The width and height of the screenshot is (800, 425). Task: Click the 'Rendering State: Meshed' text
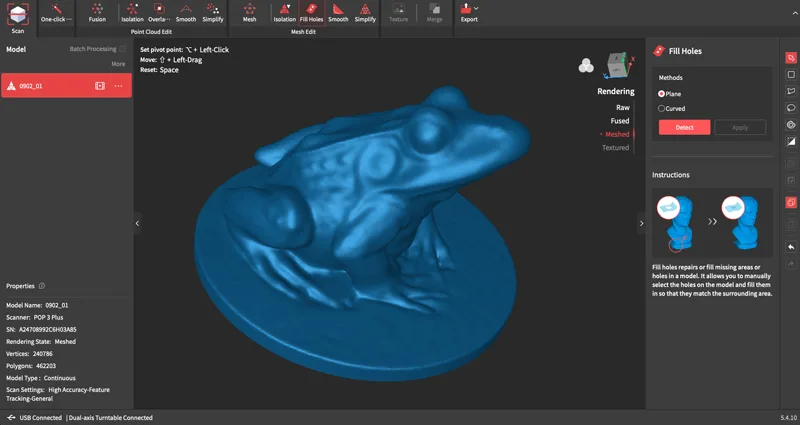coord(41,342)
